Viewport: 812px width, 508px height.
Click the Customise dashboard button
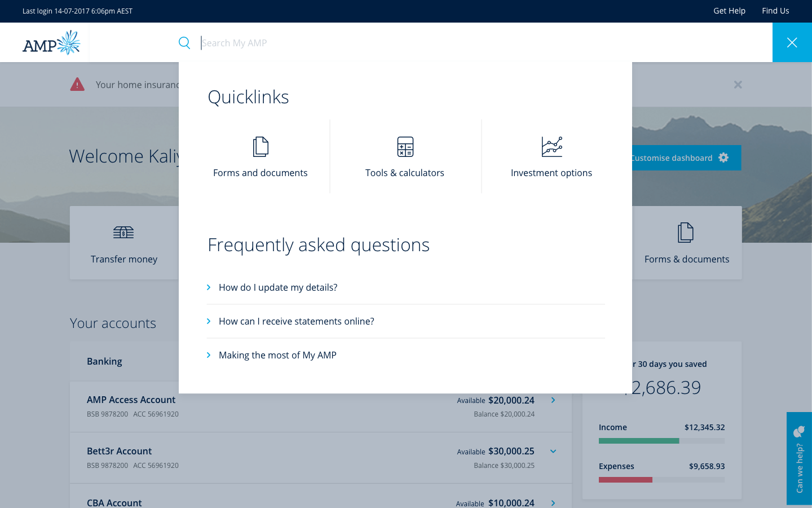[x=686, y=158]
